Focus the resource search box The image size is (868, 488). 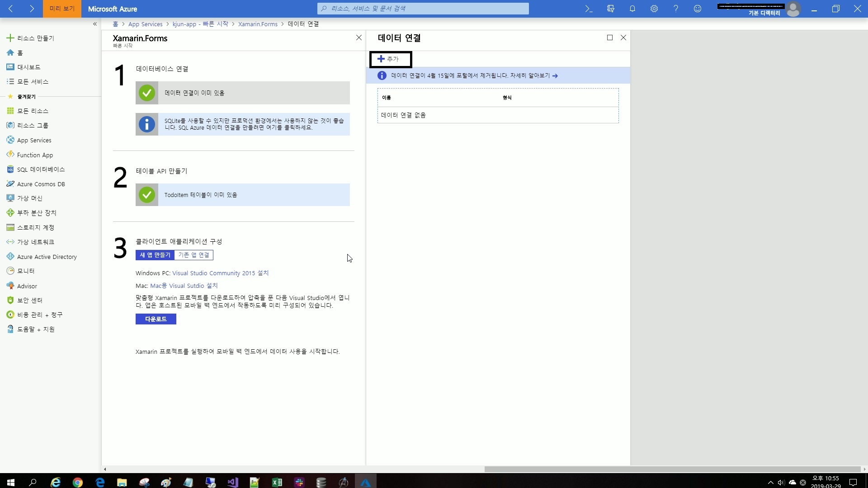tap(423, 9)
